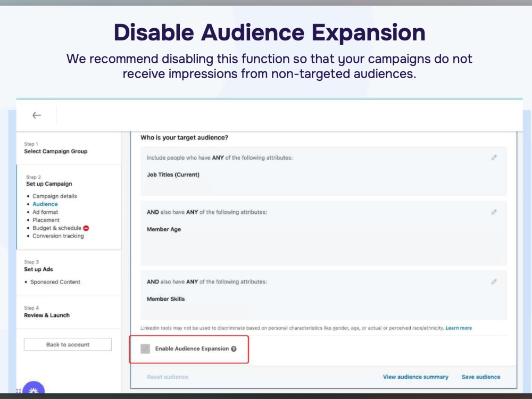Open the Audience Expansion help tooltip

234,349
